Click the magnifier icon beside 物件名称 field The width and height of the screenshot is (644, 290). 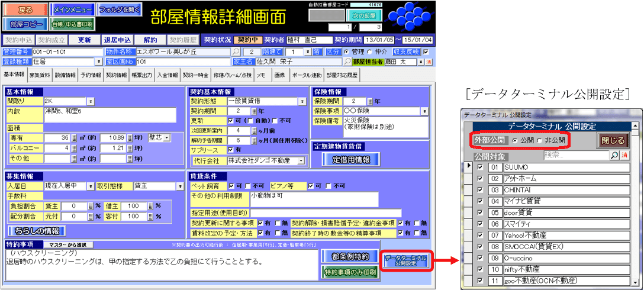point(236,52)
